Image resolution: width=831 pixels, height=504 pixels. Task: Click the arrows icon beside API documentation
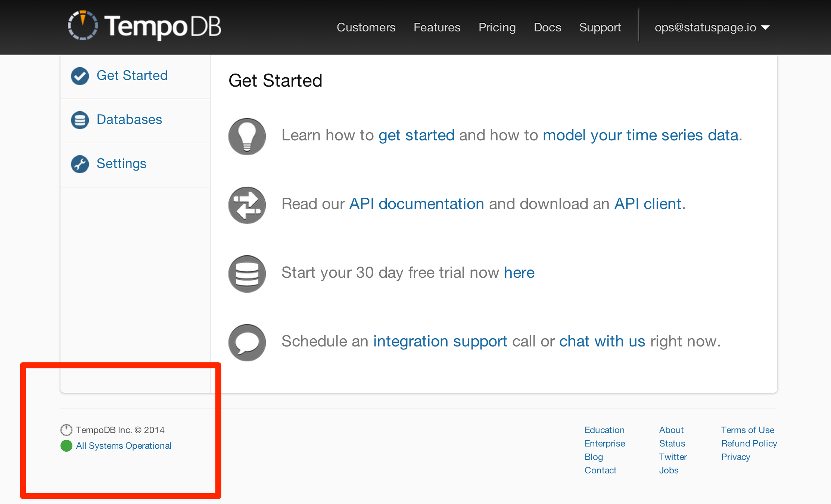coord(247,205)
